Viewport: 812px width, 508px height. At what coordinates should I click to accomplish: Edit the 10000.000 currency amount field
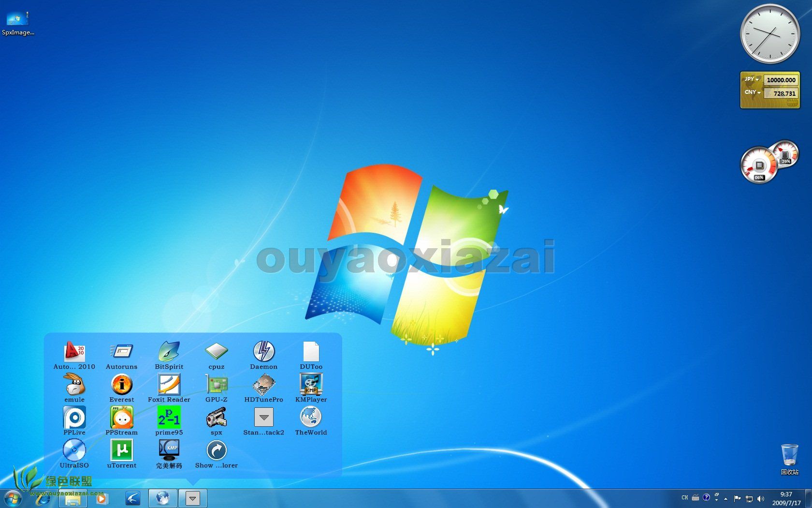pyautogui.click(x=781, y=80)
